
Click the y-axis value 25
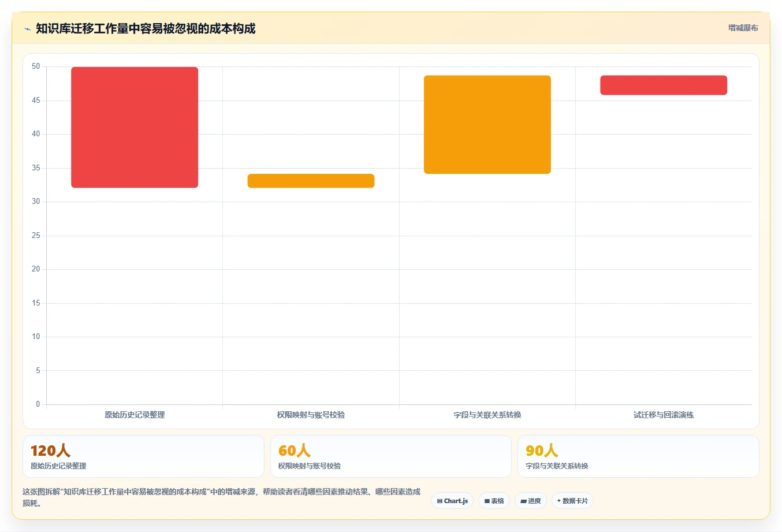tap(36, 236)
